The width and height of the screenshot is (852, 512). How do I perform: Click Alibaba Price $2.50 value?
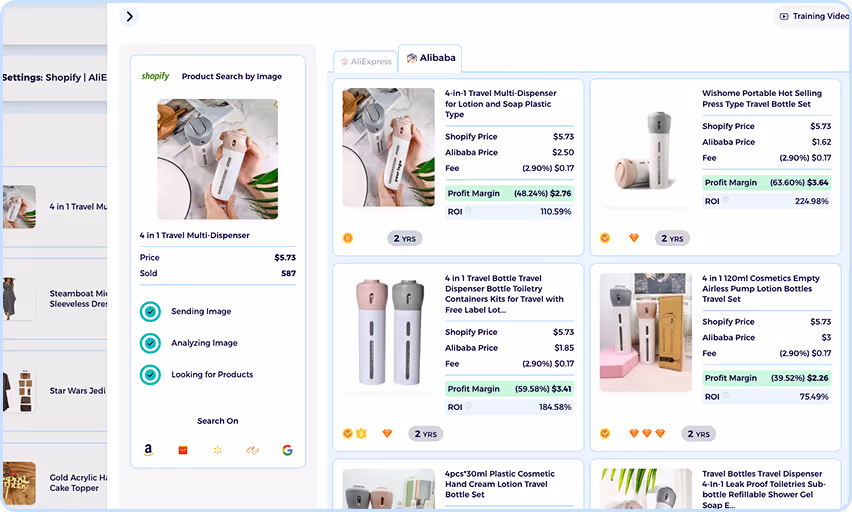[563, 152]
